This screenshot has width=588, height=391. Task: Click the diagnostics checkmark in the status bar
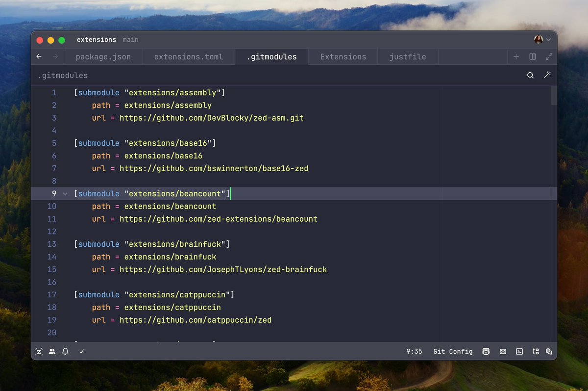pyautogui.click(x=81, y=351)
